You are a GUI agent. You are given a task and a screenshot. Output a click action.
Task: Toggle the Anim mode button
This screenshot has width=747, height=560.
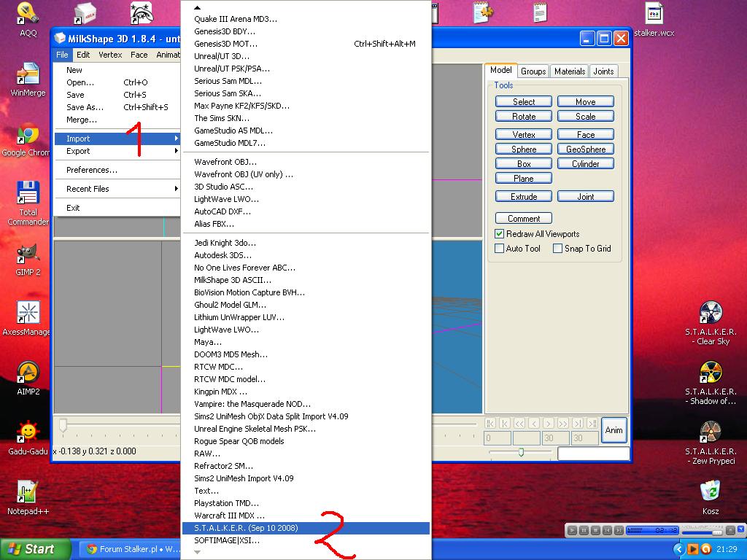[614, 430]
